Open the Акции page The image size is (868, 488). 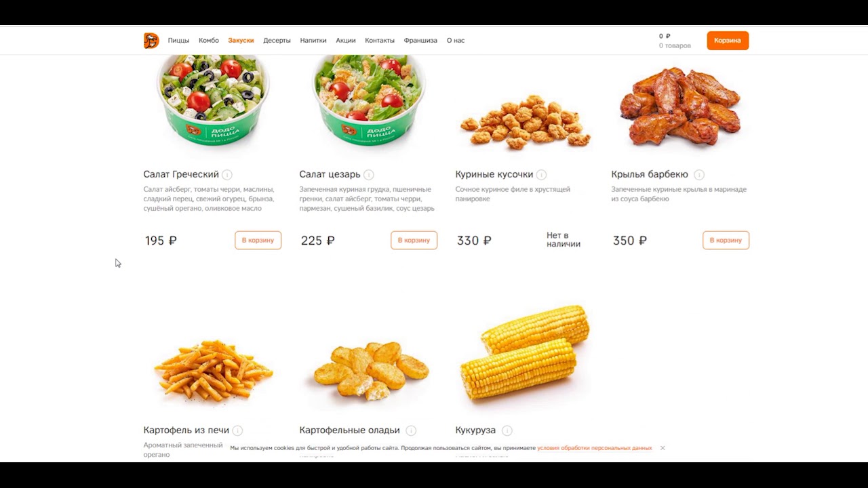[346, 41]
